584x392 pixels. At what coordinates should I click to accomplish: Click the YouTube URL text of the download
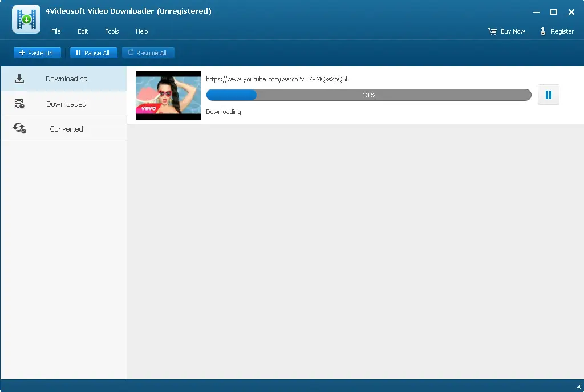point(278,79)
